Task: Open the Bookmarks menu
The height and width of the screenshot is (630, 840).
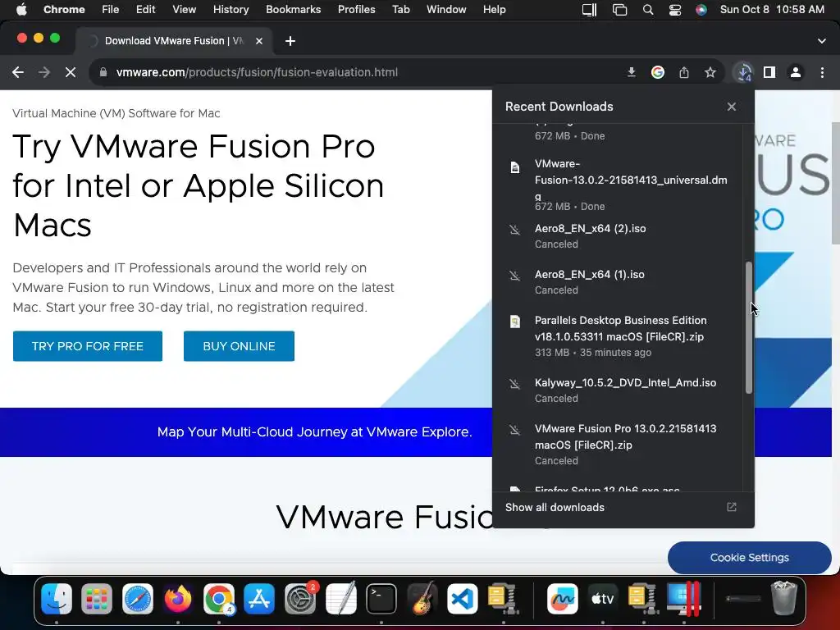Action: coord(293,10)
